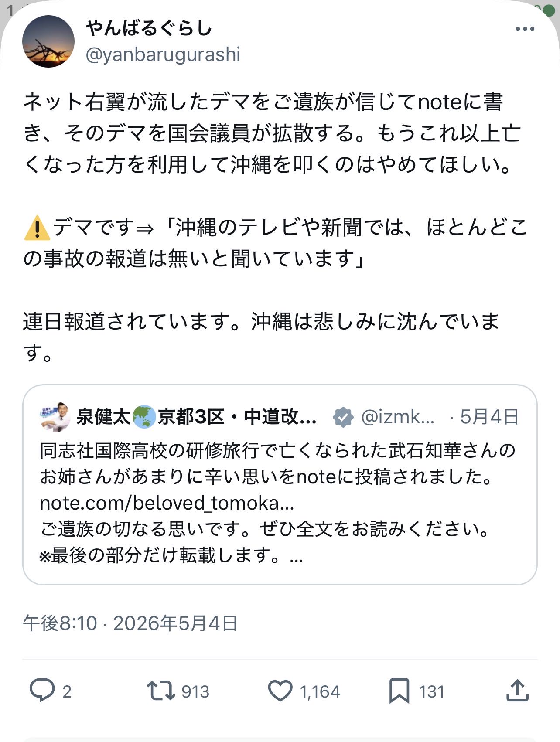
Task: Tap the share upload icon
Action: 517,691
